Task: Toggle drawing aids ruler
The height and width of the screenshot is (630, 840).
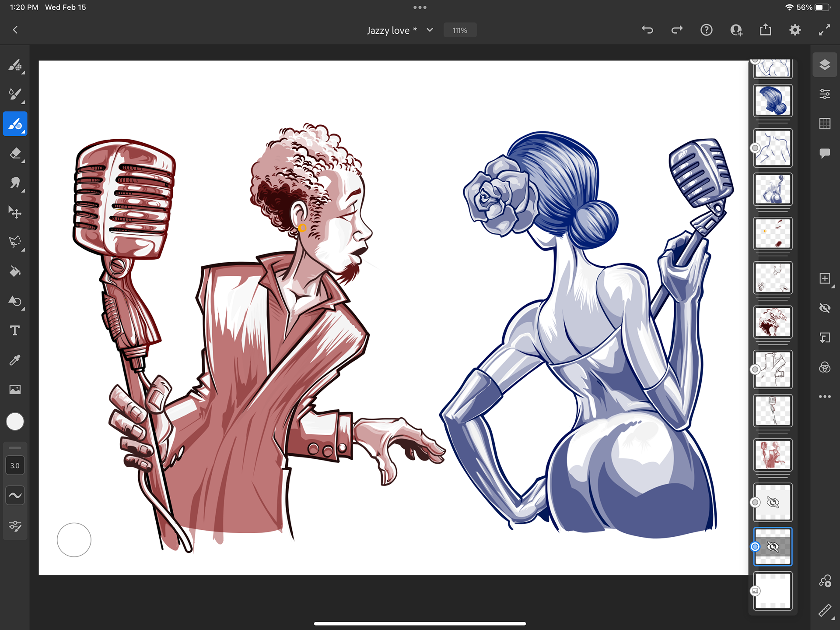Action: (825, 611)
